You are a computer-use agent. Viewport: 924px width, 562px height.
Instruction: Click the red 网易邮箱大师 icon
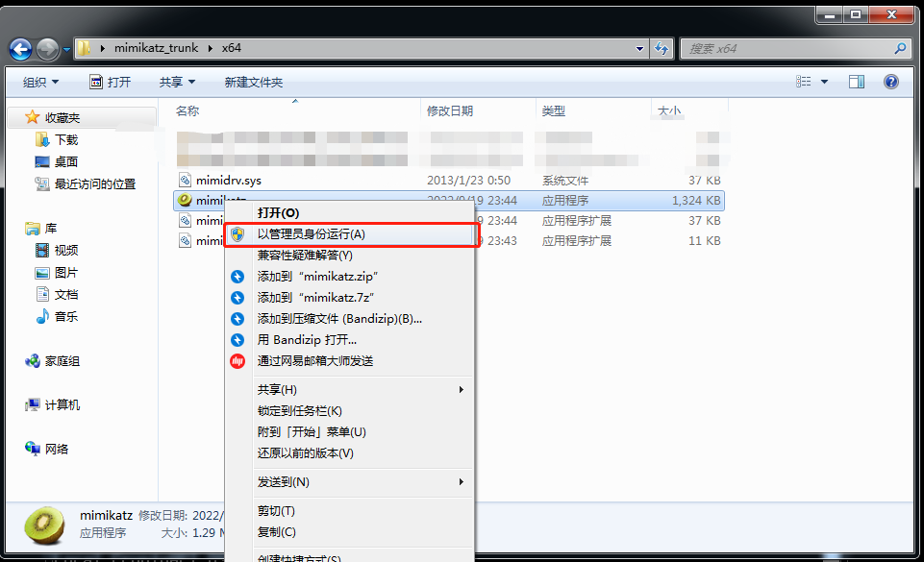coord(237,361)
